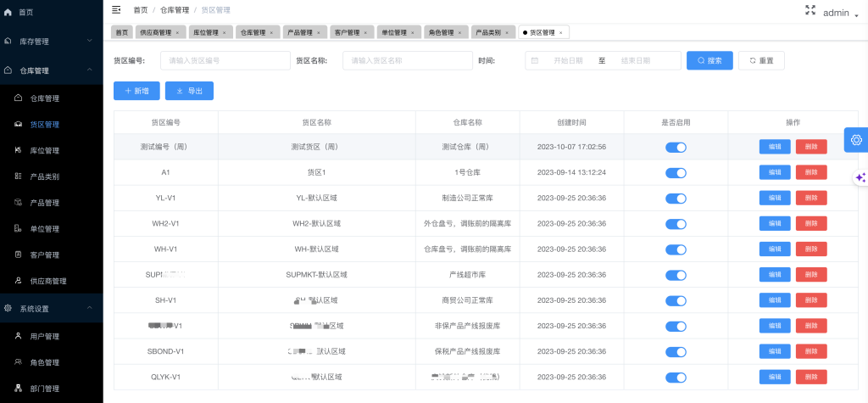Click the sidebar collapse hamburger icon
This screenshot has width=868, height=403.
click(116, 10)
